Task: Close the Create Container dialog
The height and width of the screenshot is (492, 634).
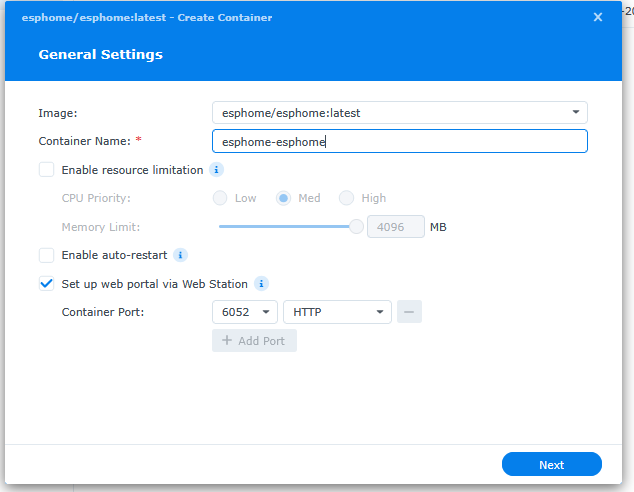Action: (598, 17)
